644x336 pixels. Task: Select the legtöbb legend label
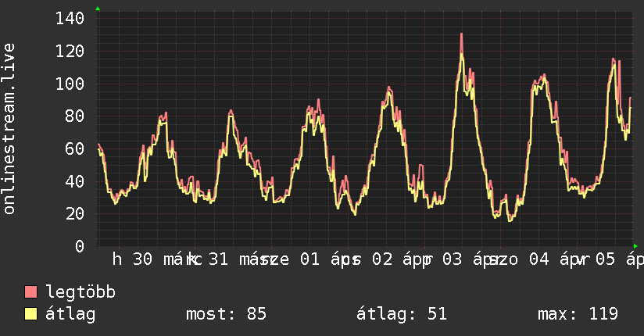pyautogui.click(x=80, y=292)
